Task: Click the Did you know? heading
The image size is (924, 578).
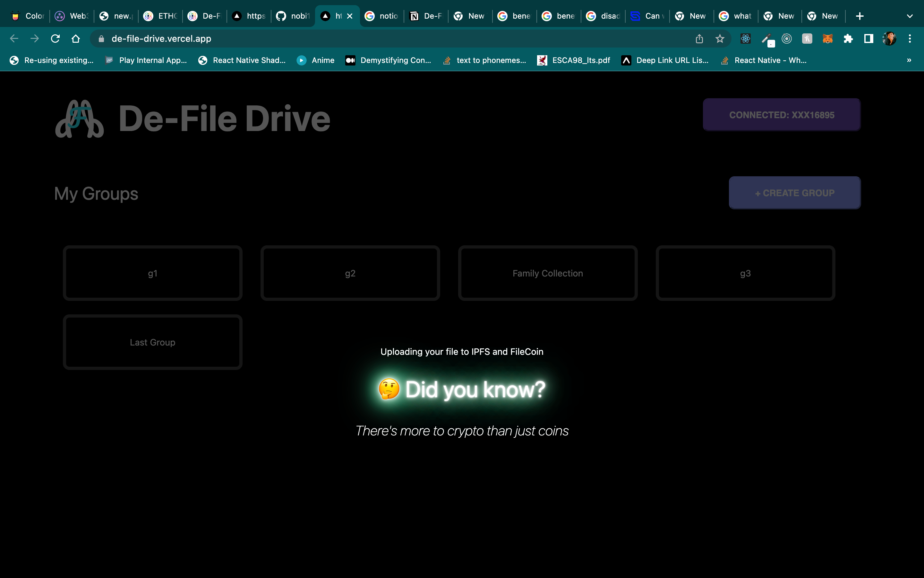Action: tap(462, 389)
